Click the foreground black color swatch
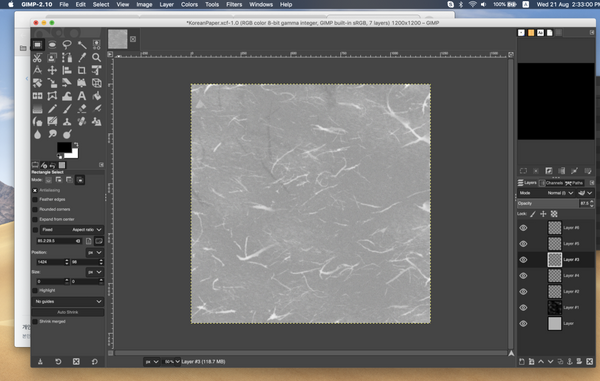The height and width of the screenshot is (381, 600). click(64, 147)
